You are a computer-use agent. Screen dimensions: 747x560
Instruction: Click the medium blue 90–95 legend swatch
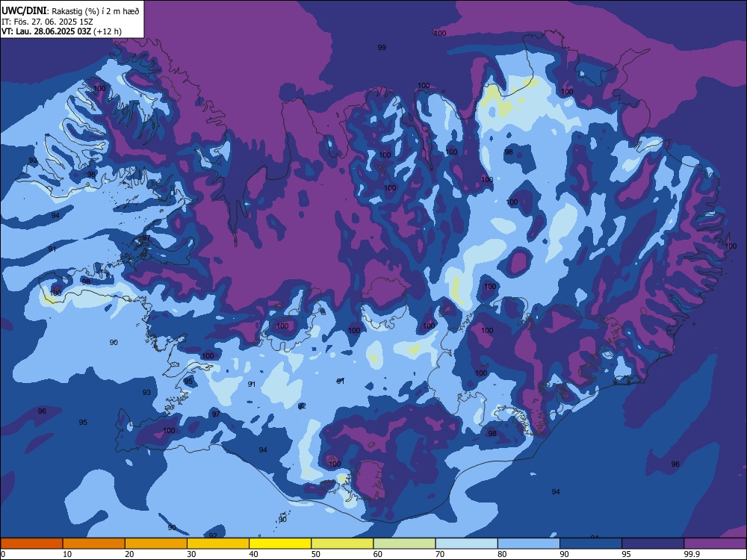coord(591,544)
